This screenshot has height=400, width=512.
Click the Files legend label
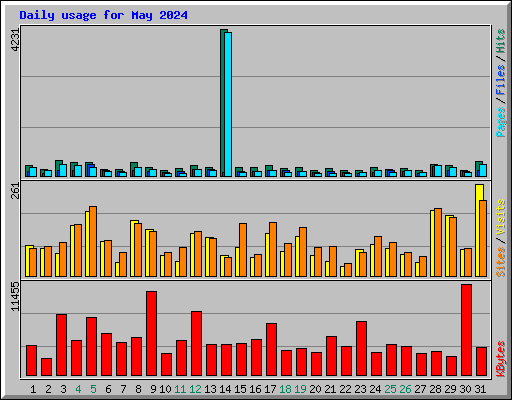(x=500, y=80)
